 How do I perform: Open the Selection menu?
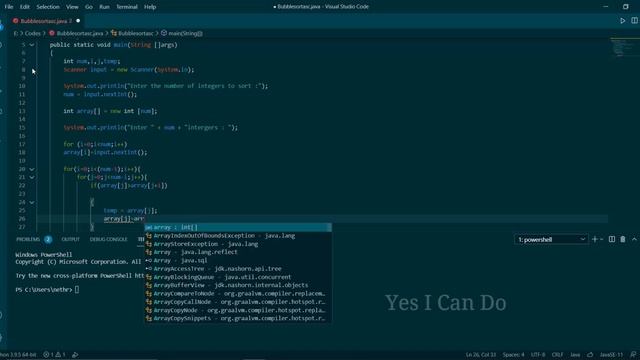point(48,7)
